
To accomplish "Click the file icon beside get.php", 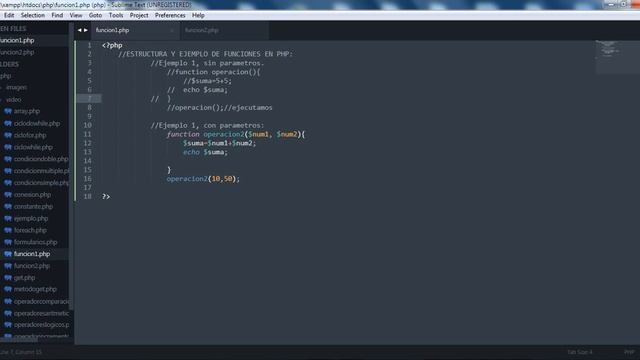I will pyautogui.click(x=8, y=278).
